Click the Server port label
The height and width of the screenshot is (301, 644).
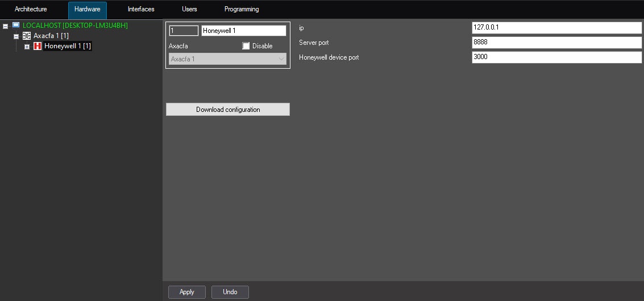coord(314,43)
